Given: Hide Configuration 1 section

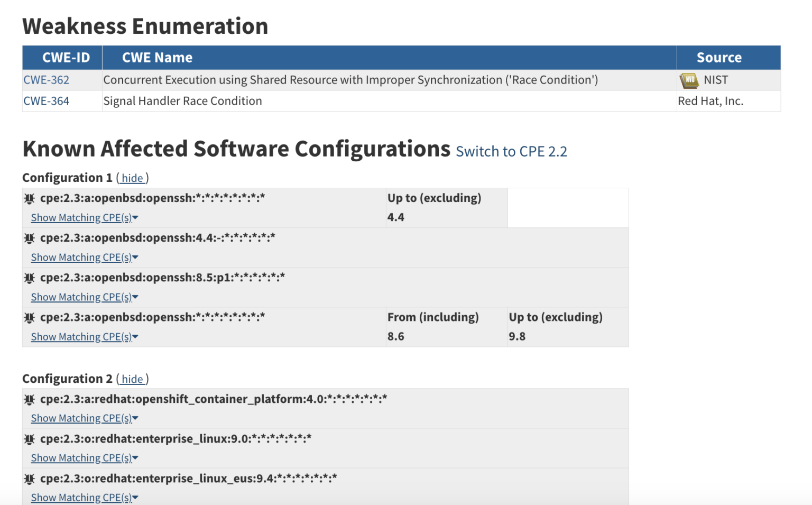Looking at the screenshot, I should [132, 178].
